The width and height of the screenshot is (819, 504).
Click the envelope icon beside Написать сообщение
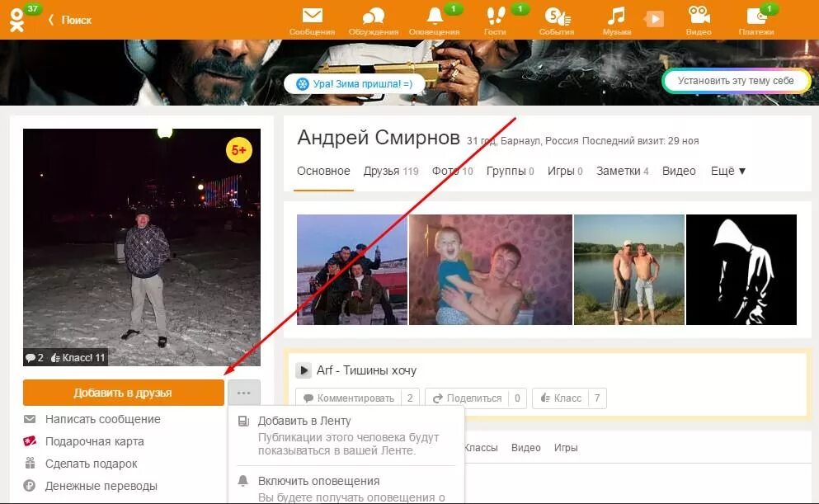30,419
